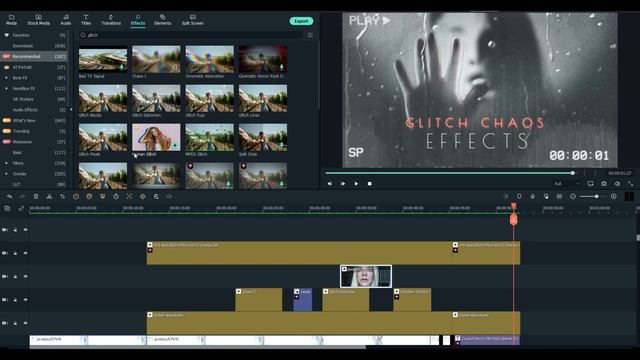Open the Full preview quality dropdown
Viewport: 640px width, 360px height.
pos(567,184)
